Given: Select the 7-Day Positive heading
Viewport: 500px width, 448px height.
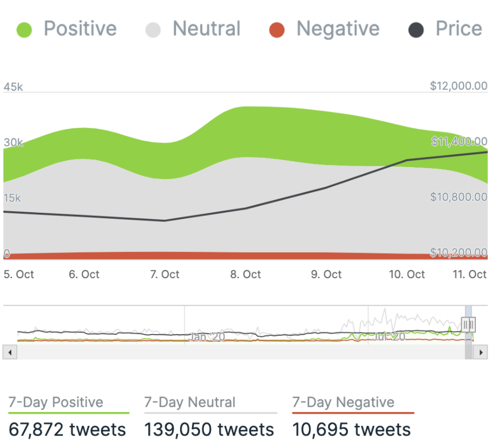Looking at the screenshot, I should 56,402.
